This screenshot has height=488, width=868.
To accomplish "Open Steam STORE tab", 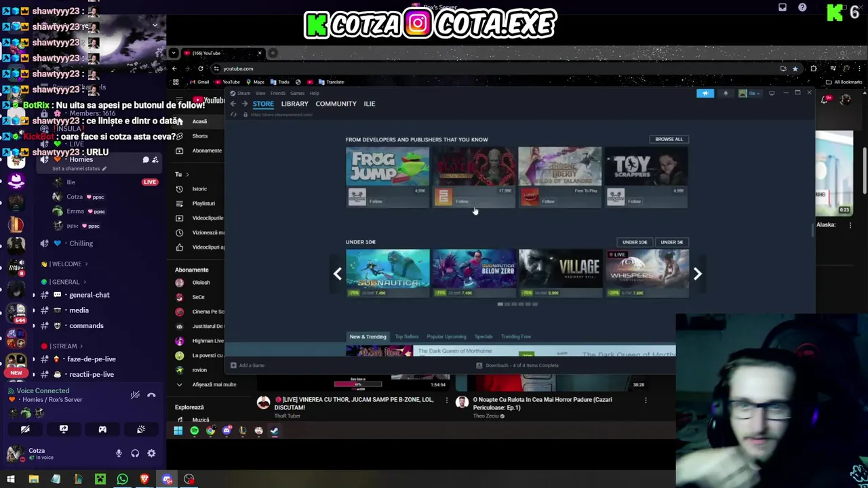I will pos(263,104).
